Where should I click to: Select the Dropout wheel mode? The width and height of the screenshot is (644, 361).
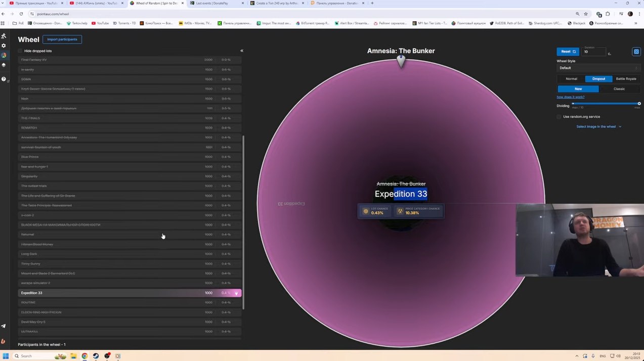[x=599, y=79]
